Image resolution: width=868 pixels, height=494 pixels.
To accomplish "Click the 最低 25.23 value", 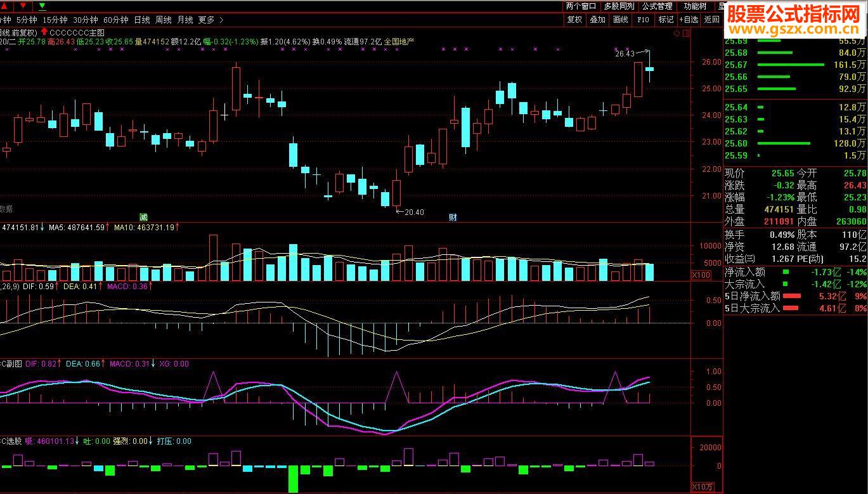I will 855,197.
